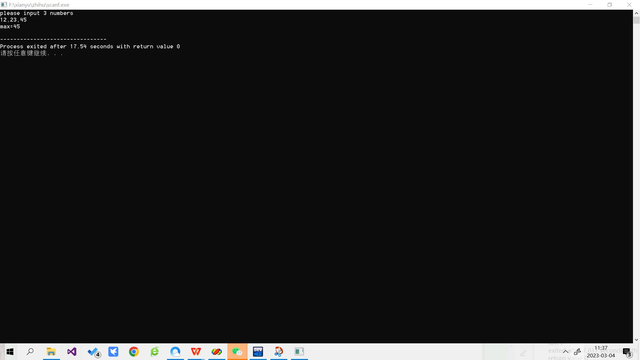This screenshot has height=360, width=640.
Task: Click the tray link/connection icon
Action: [577, 352]
